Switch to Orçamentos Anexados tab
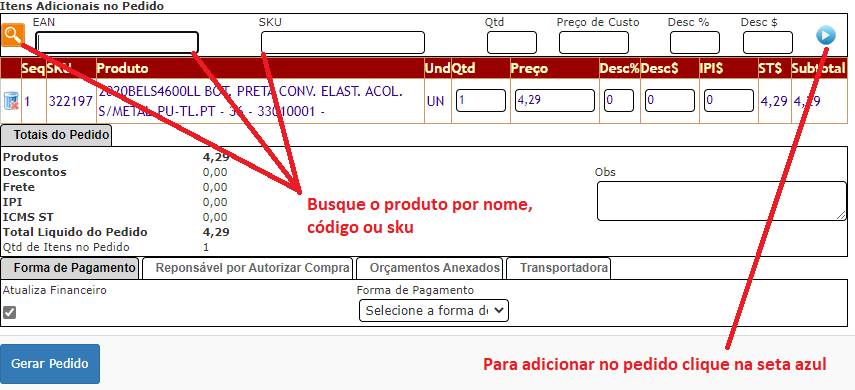 (430, 268)
